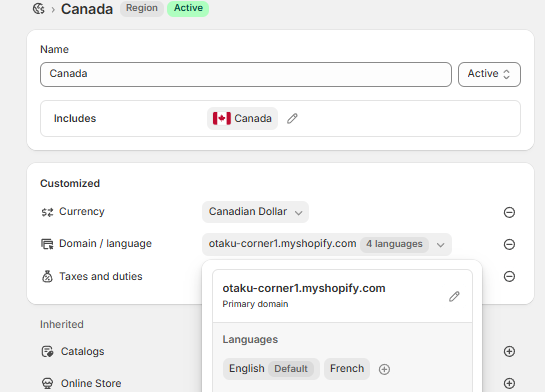This screenshot has width=545, height=392.
Task: Open the Canadian Dollar currency dropdown
Action: [255, 212]
